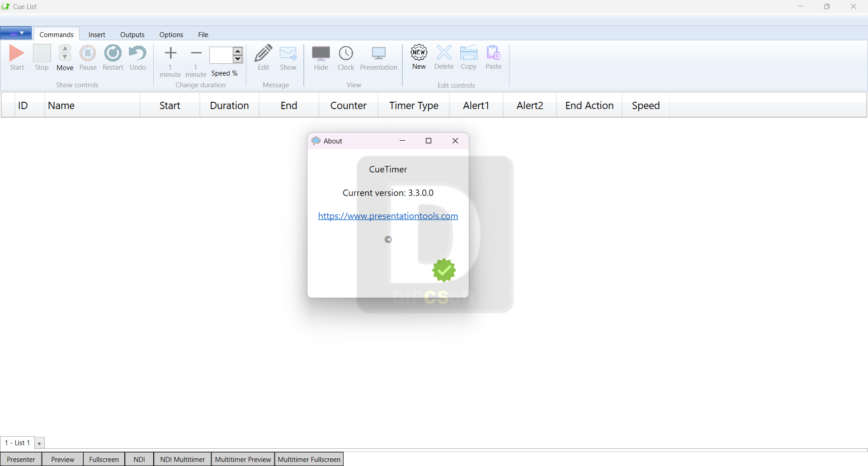868x466 pixels.
Task: Click the Name column header
Action: coord(92,105)
